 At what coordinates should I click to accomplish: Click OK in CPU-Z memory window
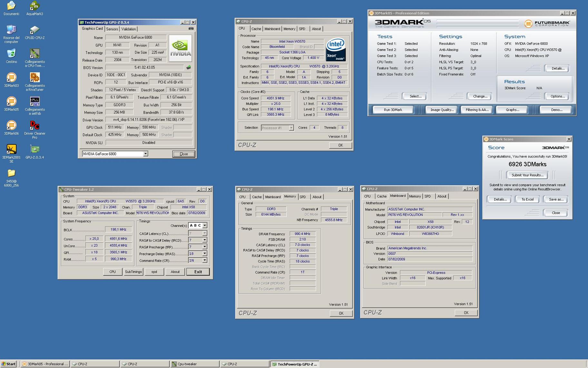341,313
